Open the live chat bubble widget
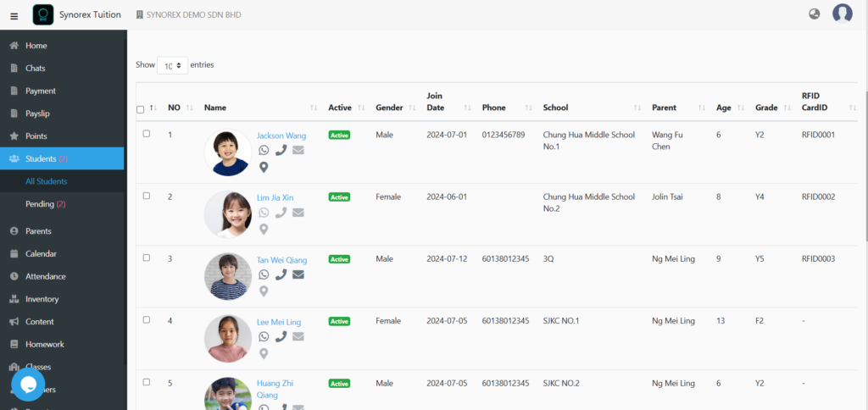The image size is (868, 410). (28, 384)
